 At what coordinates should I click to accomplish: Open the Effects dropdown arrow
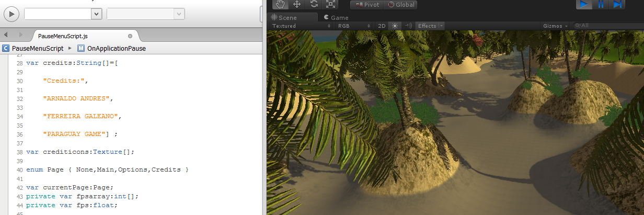click(442, 26)
